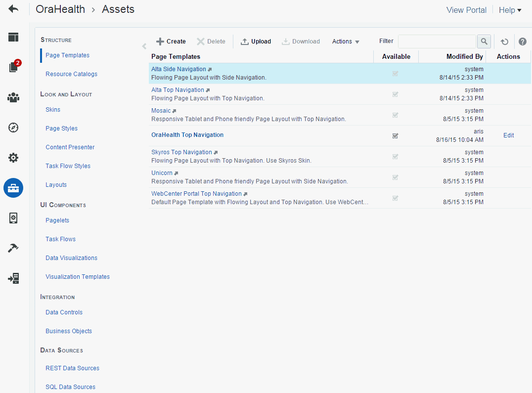
Task: Click the question mark help icon
Action: point(523,42)
